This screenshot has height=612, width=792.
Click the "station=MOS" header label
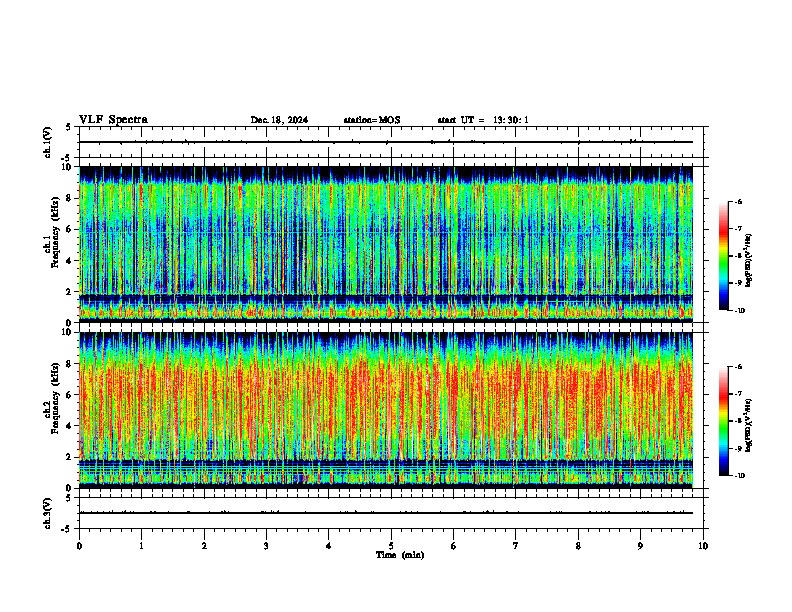click(x=372, y=120)
